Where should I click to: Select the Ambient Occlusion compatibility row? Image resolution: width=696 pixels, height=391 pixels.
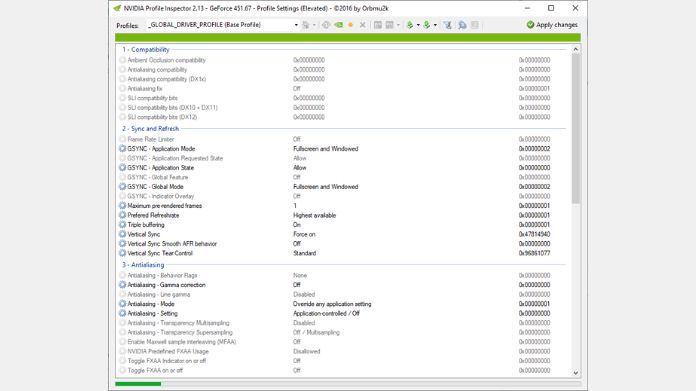pos(342,60)
